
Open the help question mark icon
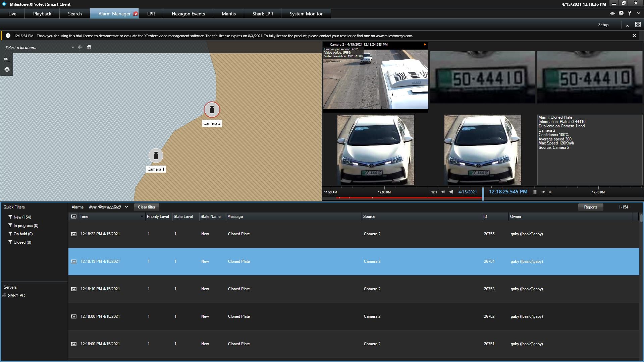pos(621,13)
